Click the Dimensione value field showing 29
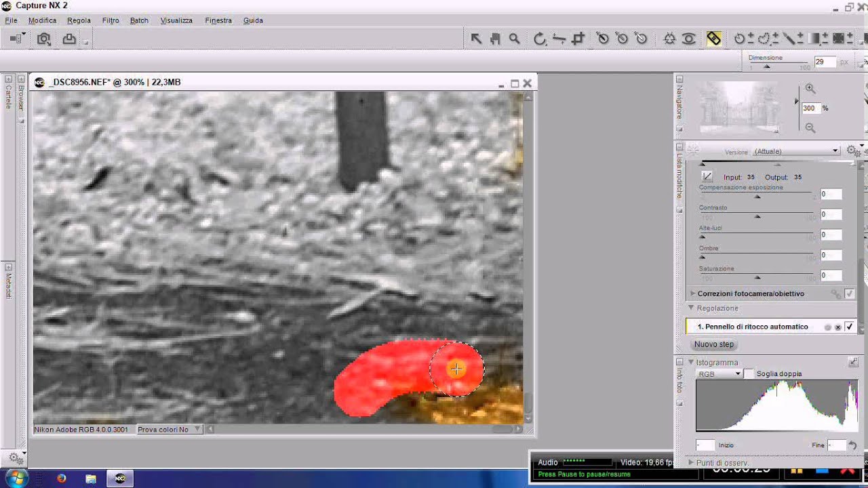Viewport: 868px width, 488px height. 825,62
